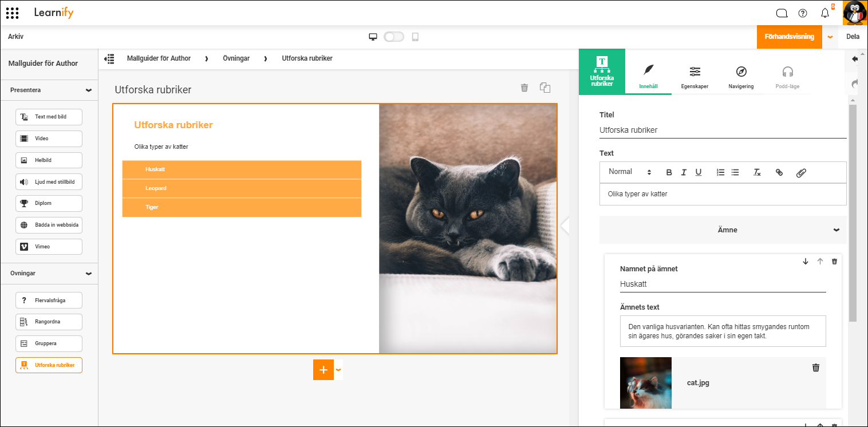Switch to the Egenskaper tab

[695, 78]
